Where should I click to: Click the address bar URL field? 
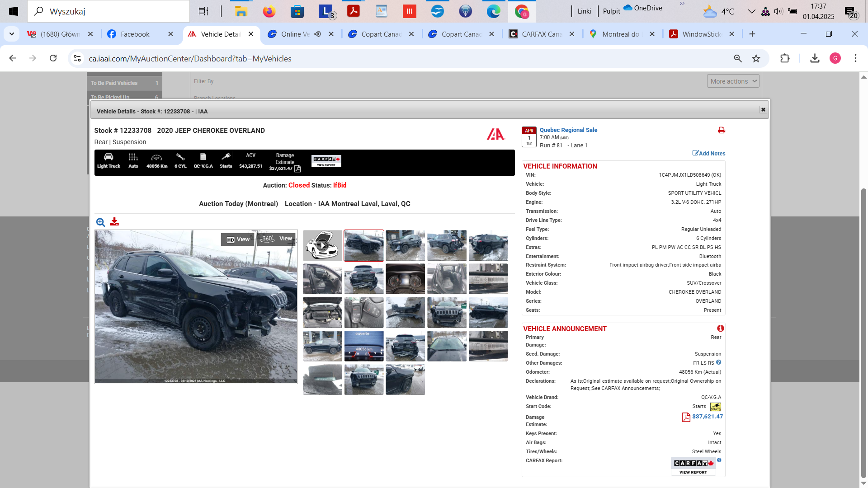(x=407, y=59)
